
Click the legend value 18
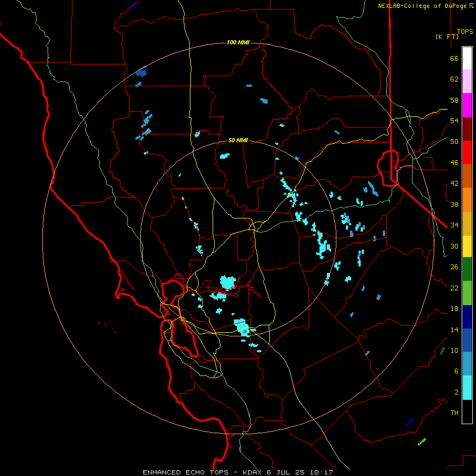454,309
